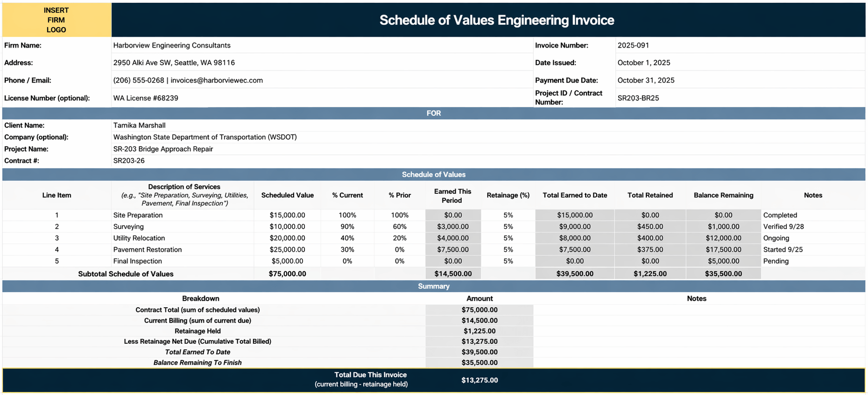Select the Schedule of Values Engineering Invoice title
This screenshot has height=395, width=868.
[x=496, y=20]
